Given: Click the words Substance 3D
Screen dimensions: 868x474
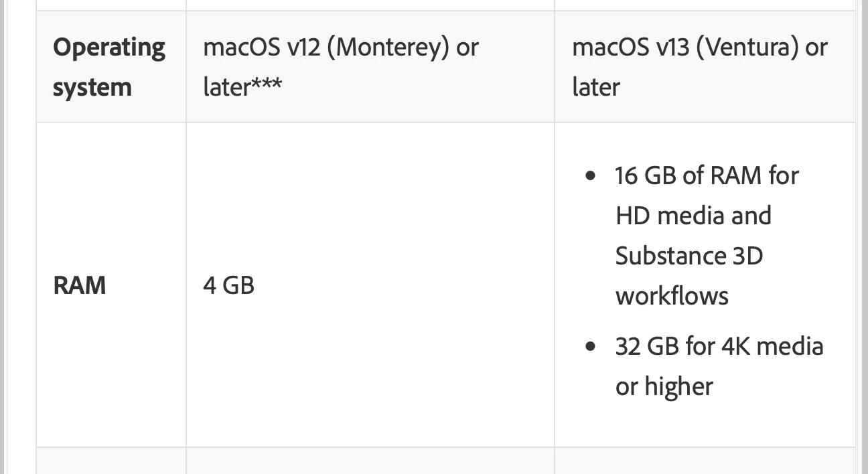Looking at the screenshot, I should (689, 256).
